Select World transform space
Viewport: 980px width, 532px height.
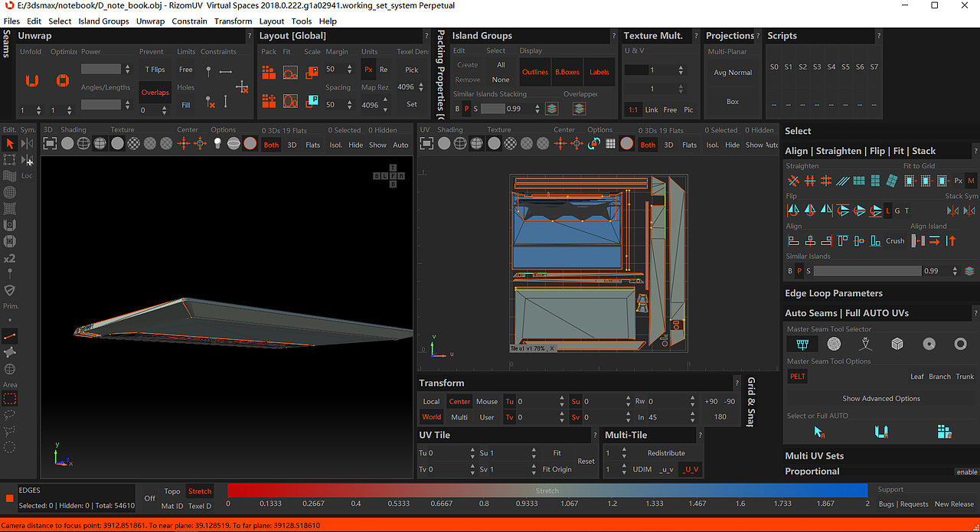(432, 417)
